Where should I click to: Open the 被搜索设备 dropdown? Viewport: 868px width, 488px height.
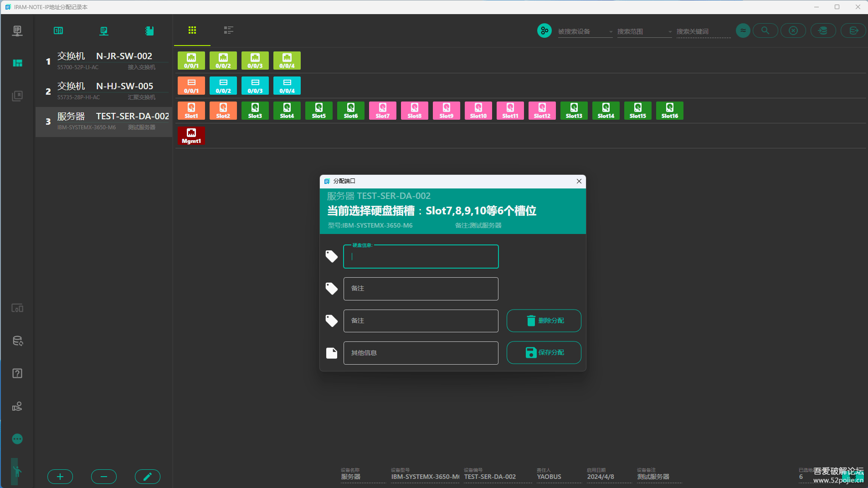pos(586,31)
